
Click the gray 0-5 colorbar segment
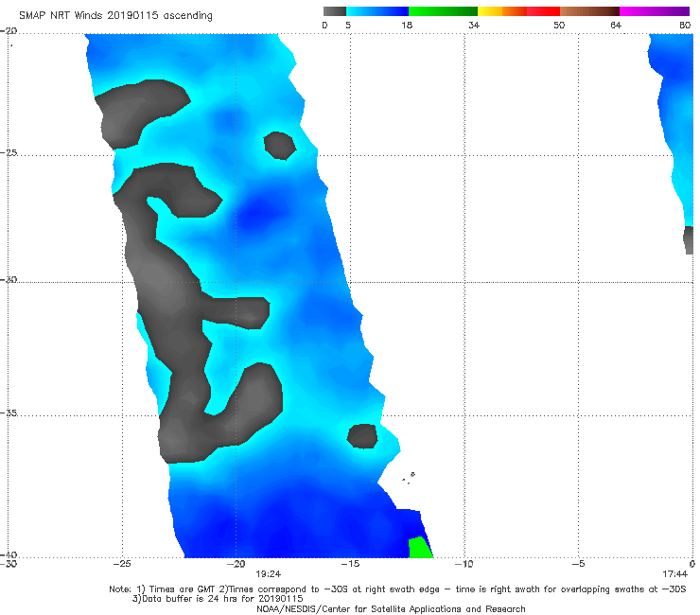tap(335, 11)
